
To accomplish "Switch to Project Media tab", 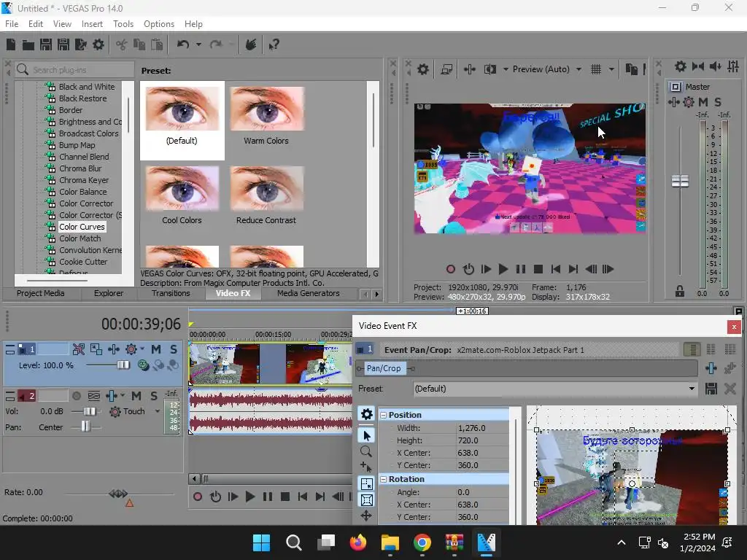I will pyautogui.click(x=41, y=293).
